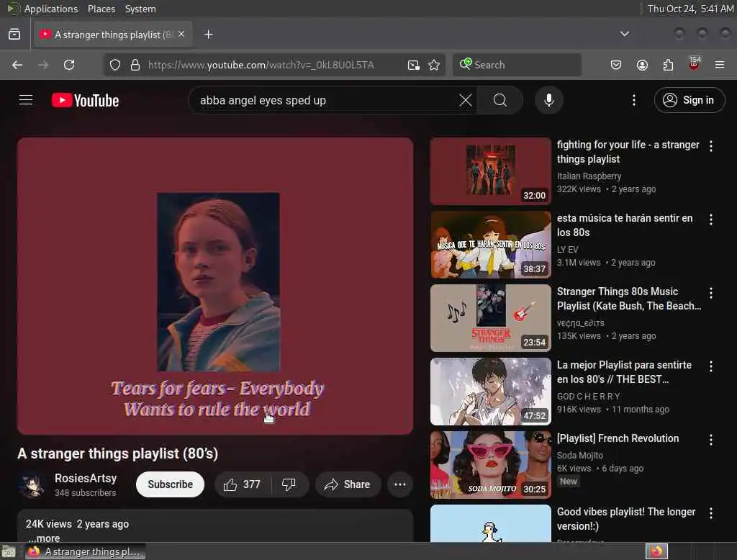Open options for La mejor Playlist video
Image resolution: width=737 pixels, height=560 pixels.
click(x=710, y=366)
